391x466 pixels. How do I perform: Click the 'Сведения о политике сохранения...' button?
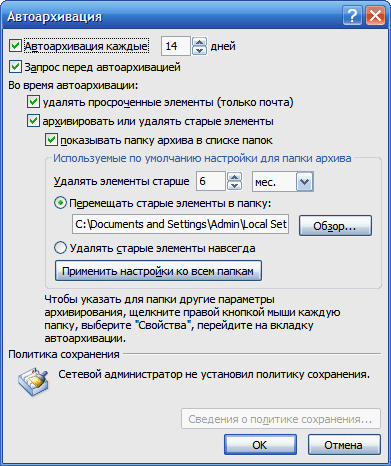pos(281,419)
